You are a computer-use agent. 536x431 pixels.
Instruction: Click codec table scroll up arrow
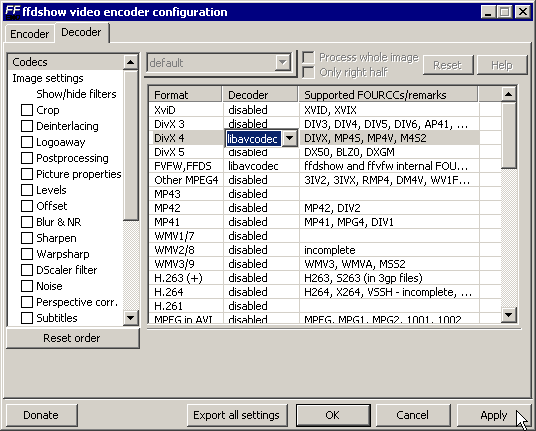(x=509, y=94)
